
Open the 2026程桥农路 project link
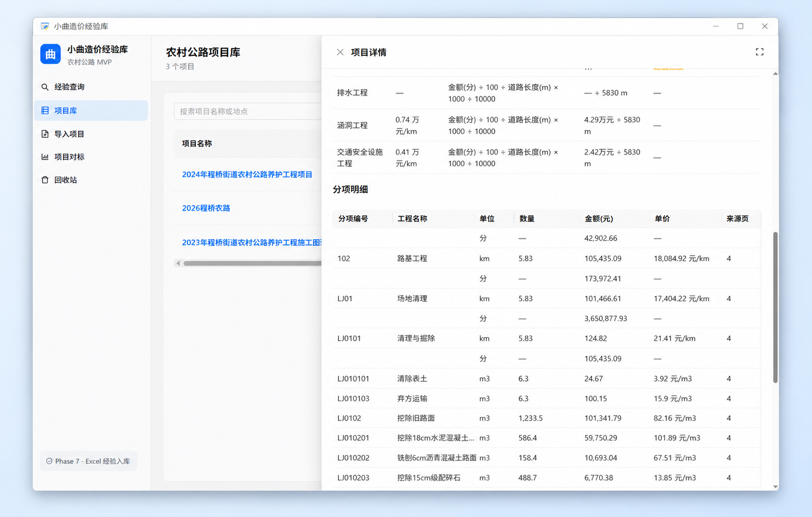[x=206, y=208]
